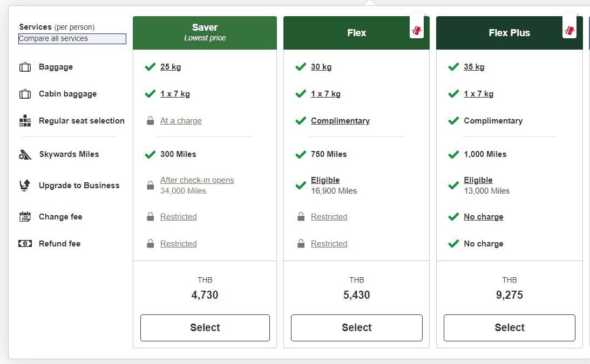590x364 pixels.
Task: Click the Upgrade to Business seat icon
Action: [25, 186]
